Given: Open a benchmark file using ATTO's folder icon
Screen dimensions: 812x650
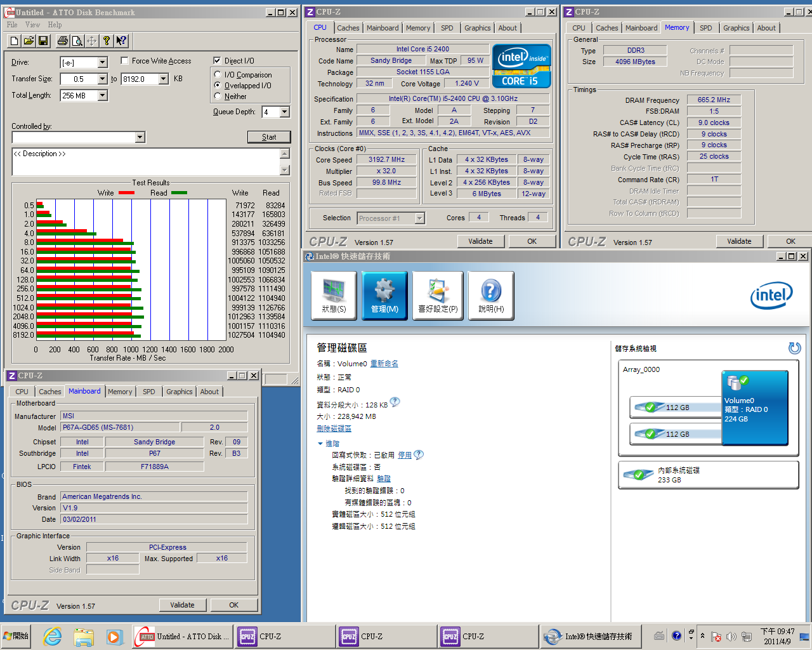Looking at the screenshot, I should (29, 41).
